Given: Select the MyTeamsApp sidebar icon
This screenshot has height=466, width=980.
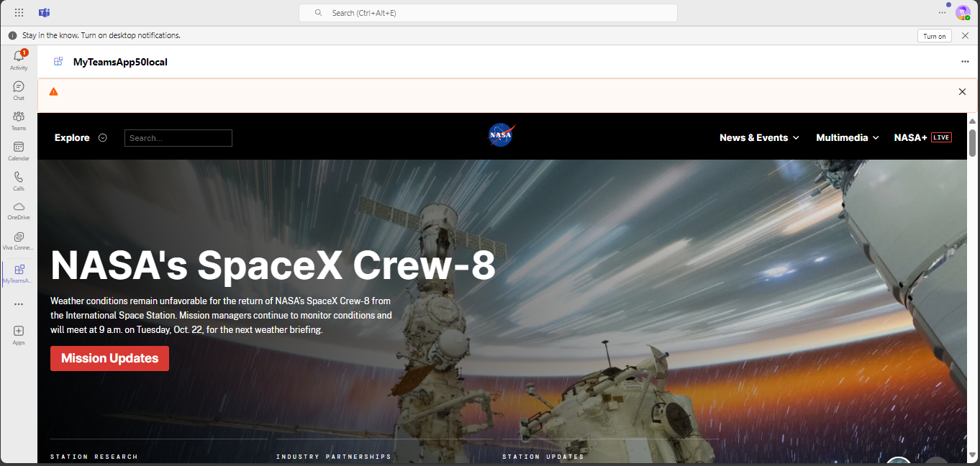Looking at the screenshot, I should tap(19, 273).
